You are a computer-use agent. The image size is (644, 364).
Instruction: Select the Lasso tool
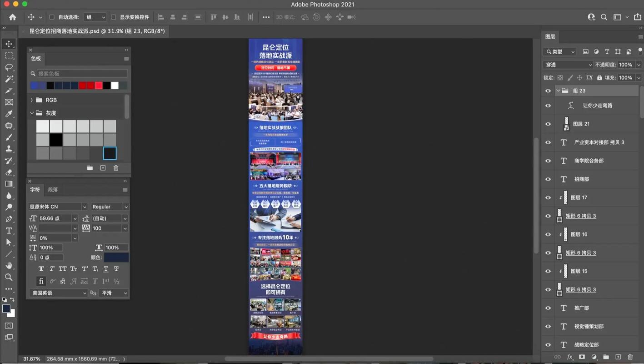[x=9, y=67]
